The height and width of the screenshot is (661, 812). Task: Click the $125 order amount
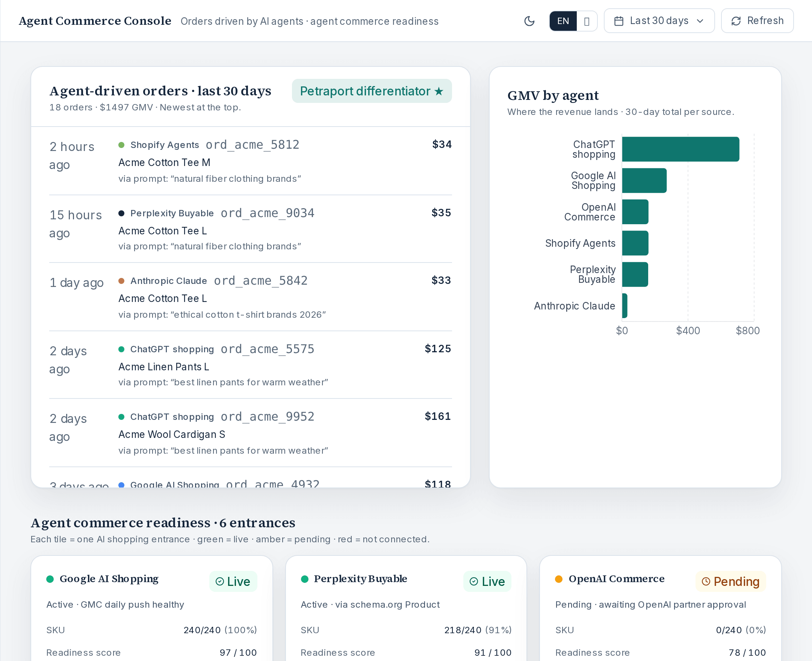[438, 349]
